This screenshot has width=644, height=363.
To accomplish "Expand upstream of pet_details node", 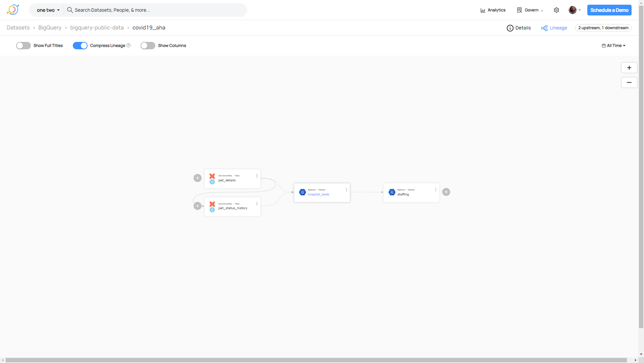I will (x=198, y=178).
